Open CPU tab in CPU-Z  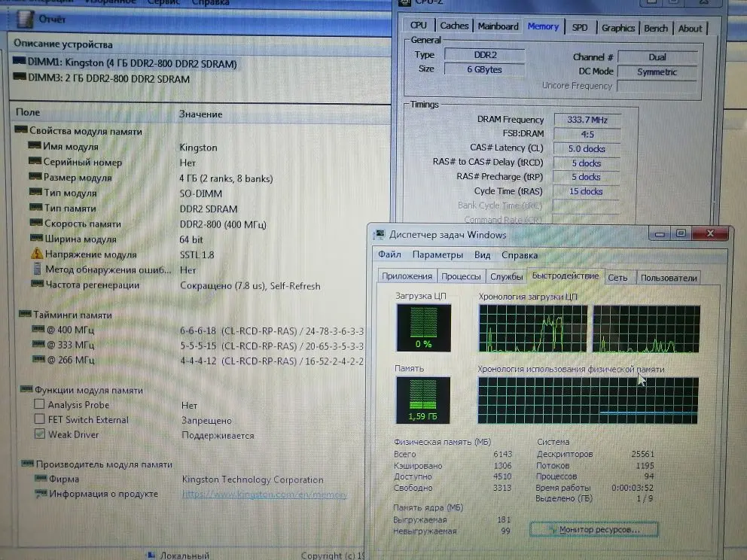[418, 26]
